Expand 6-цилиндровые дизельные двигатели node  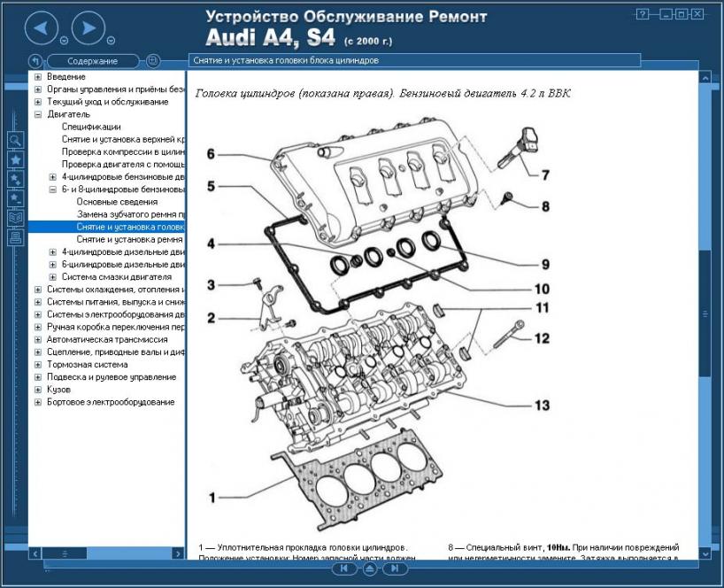point(52,265)
